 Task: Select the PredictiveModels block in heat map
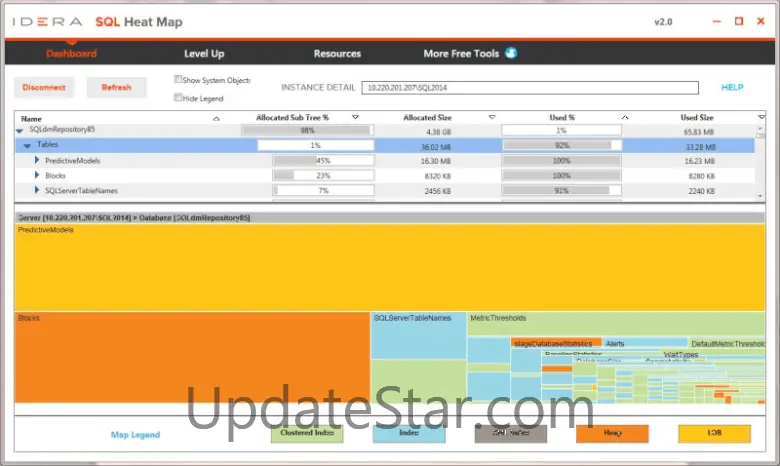[x=390, y=268]
